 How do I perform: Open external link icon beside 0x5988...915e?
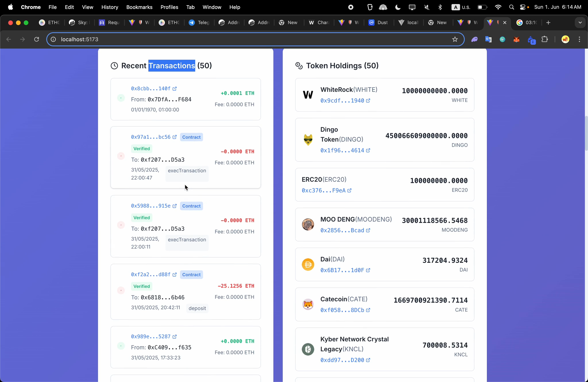tap(175, 206)
